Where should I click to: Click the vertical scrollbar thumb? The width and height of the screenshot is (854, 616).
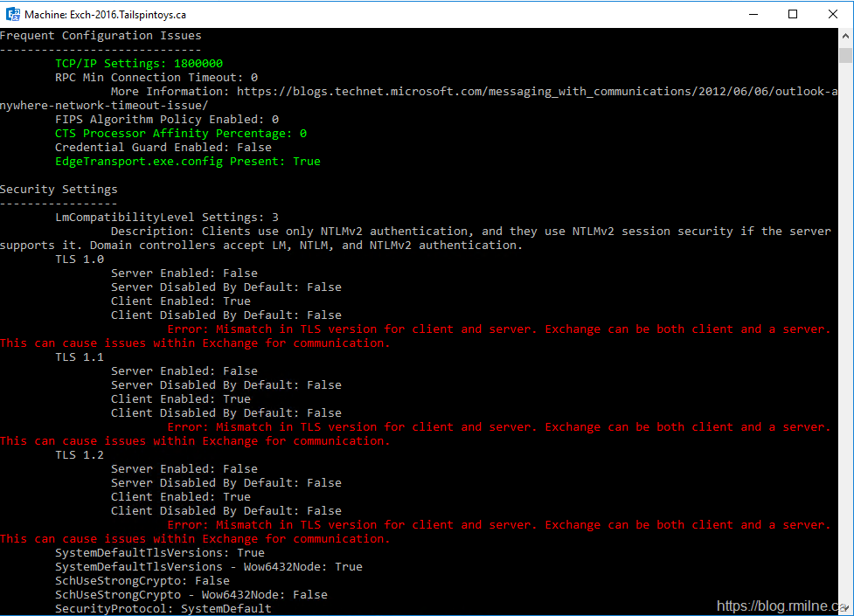[x=845, y=55]
